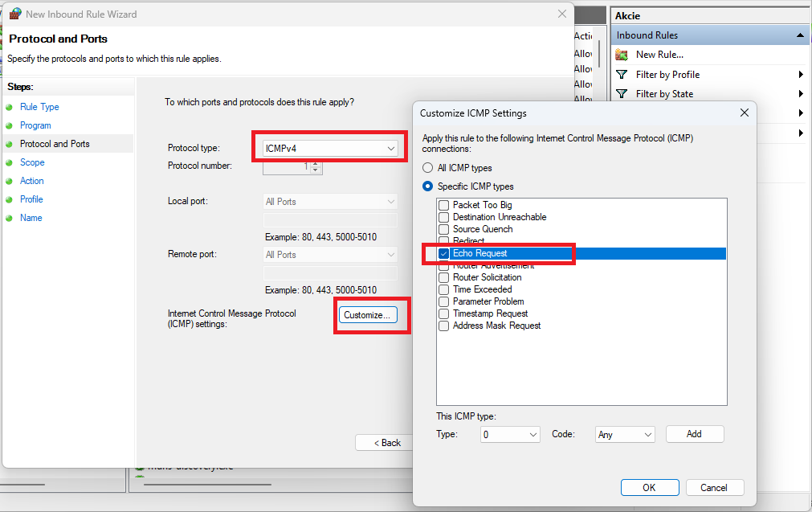812x512 pixels.
Task: Expand the Filter by Profile submenu arrow
Action: click(801, 75)
